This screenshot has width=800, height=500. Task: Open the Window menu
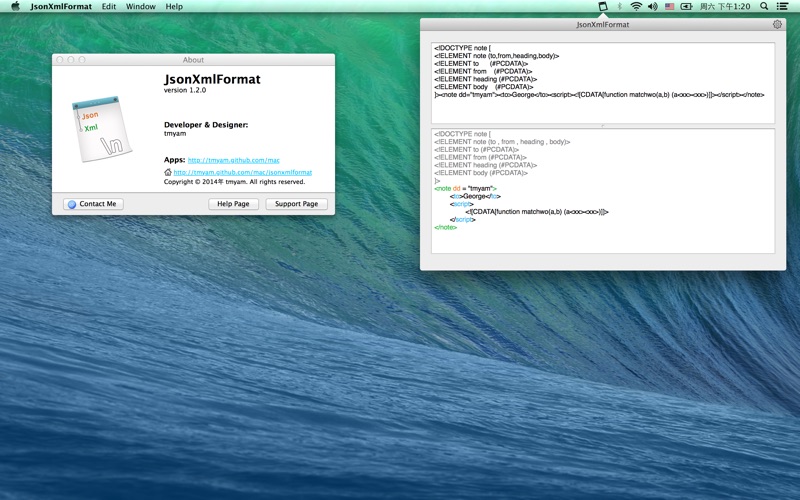[141, 6]
